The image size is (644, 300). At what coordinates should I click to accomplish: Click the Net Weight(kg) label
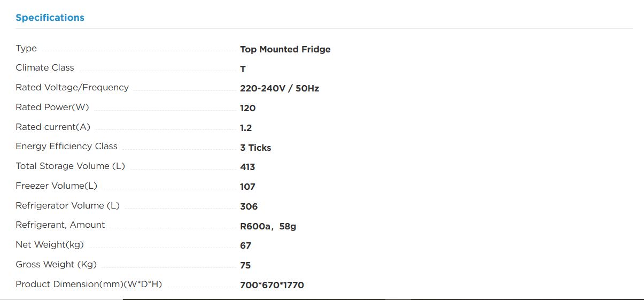50,245
